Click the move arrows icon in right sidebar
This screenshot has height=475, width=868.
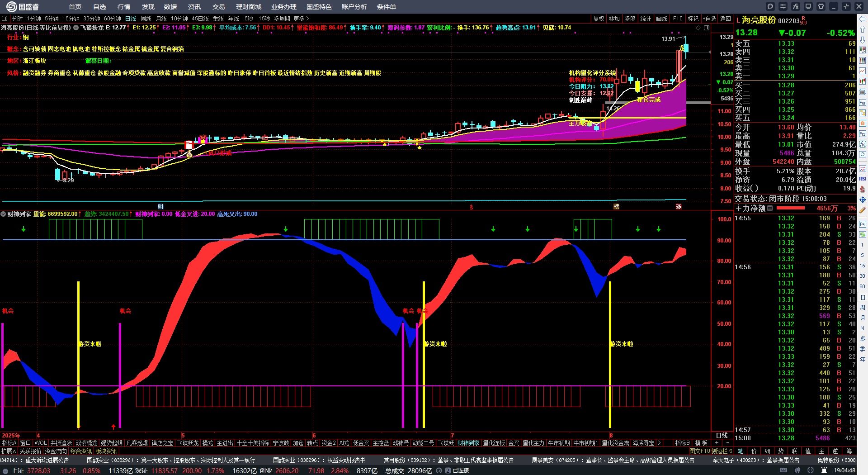point(863,199)
